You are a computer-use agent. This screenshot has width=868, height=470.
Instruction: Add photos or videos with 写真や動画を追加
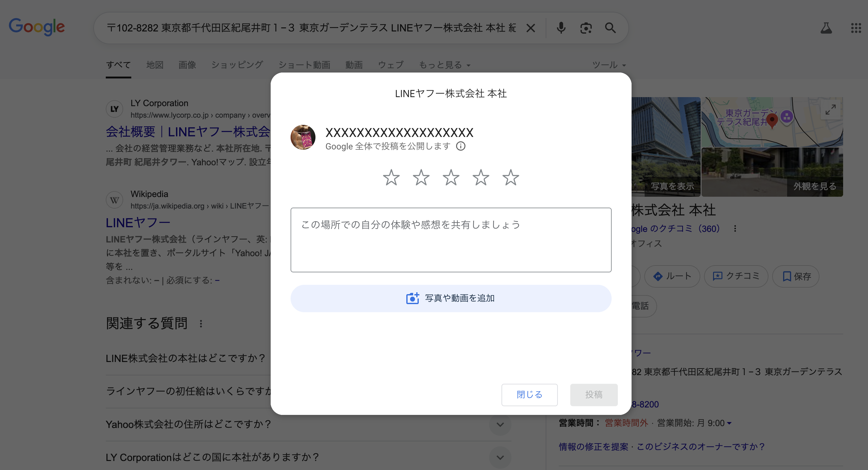(451, 298)
